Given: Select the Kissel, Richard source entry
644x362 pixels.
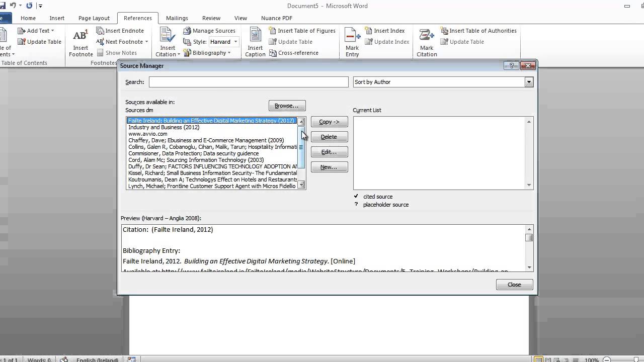Looking at the screenshot, I should (212, 173).
